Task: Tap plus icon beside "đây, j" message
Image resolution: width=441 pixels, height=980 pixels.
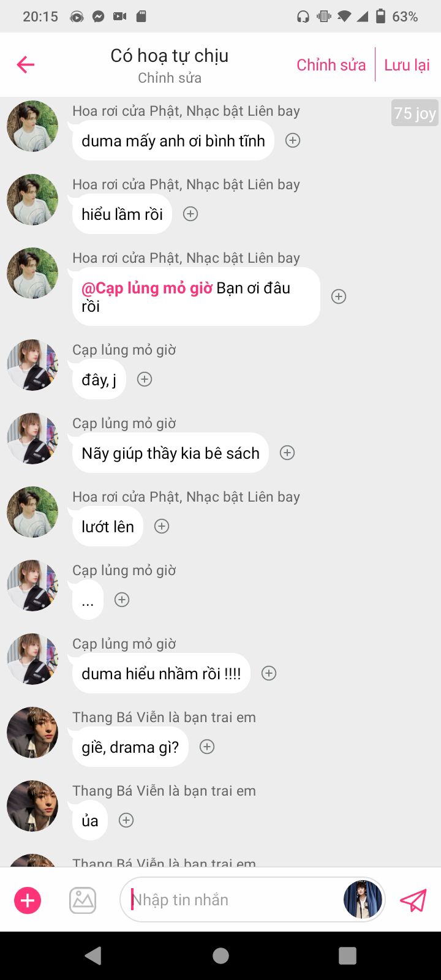Action: tap(145, 379)
